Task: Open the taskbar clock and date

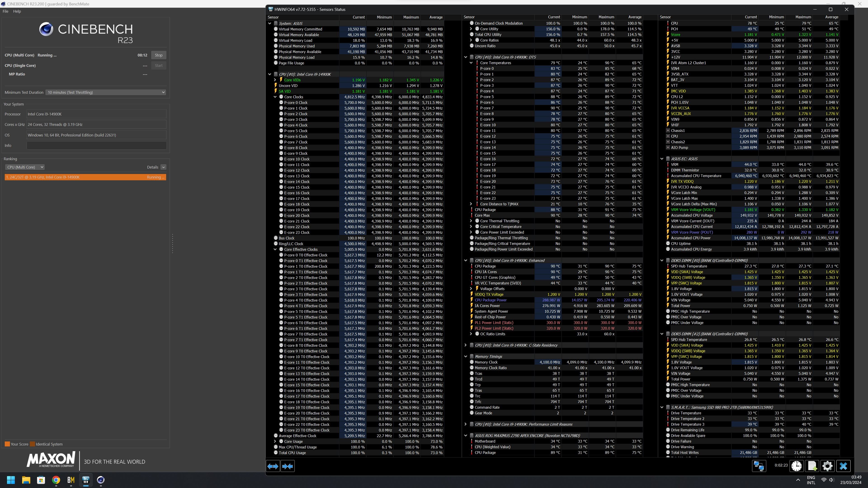Action: pyautogui.click(x=850, y=480)
